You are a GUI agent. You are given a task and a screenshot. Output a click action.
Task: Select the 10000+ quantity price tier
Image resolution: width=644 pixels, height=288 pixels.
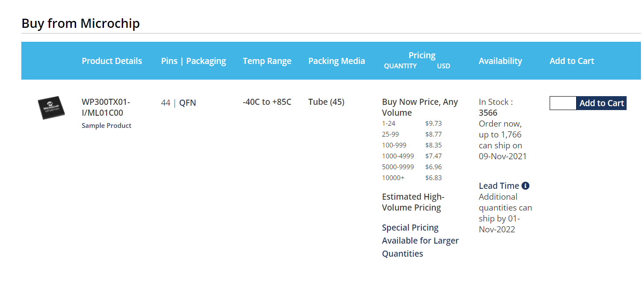tap(412, 178)
